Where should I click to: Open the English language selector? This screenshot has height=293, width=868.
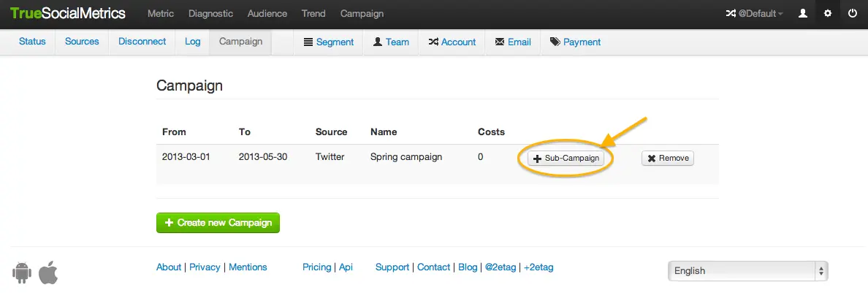click(747, 271)
